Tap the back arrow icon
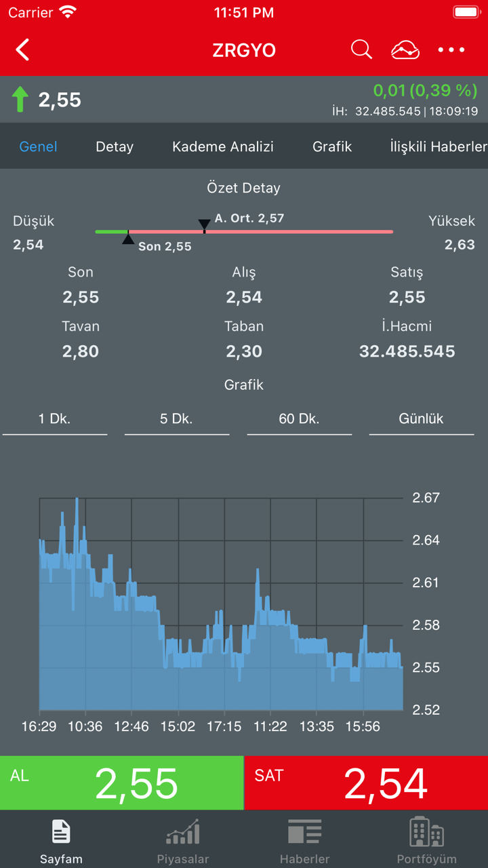The height and width of the screenshot is (868, 488). click(23, 50)
